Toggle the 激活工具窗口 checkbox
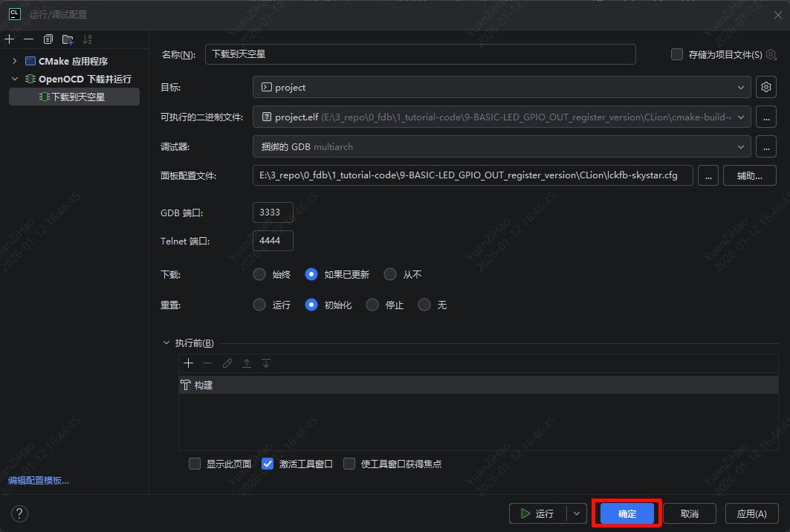Viewport: 790px width, 532px height. tap(268, 464)
